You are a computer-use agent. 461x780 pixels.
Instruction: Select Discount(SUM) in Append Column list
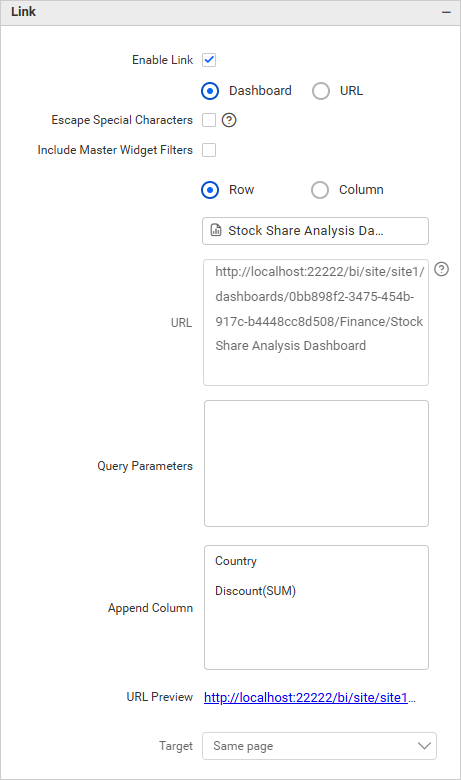tap(255, 591)
